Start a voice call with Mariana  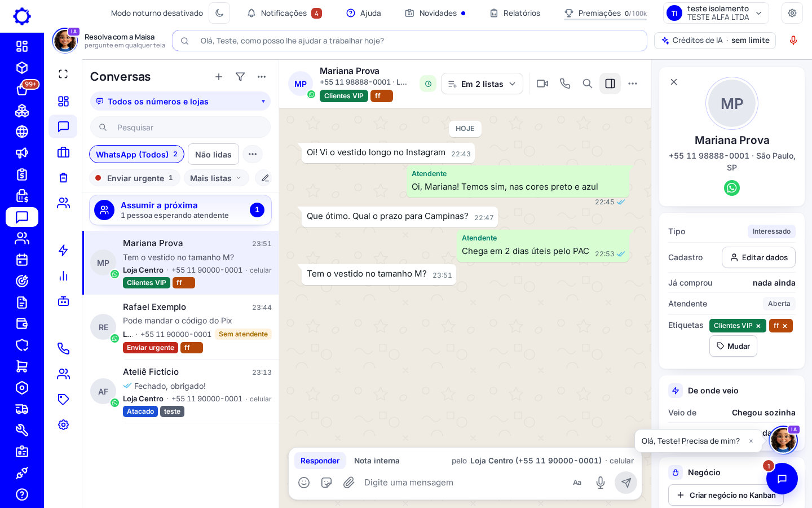tap(565, 84)
